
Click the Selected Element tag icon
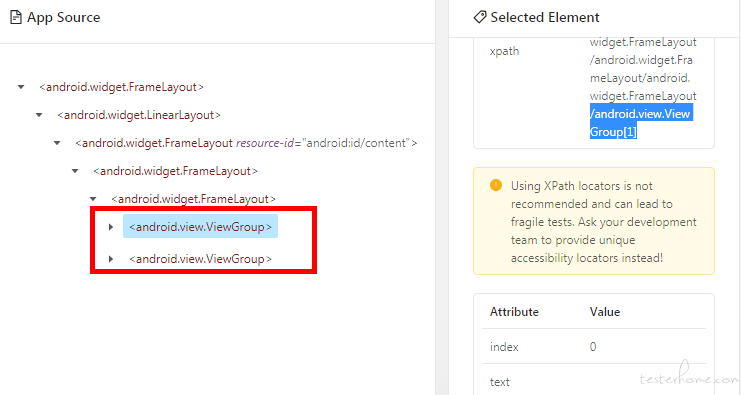click(480, 17)
